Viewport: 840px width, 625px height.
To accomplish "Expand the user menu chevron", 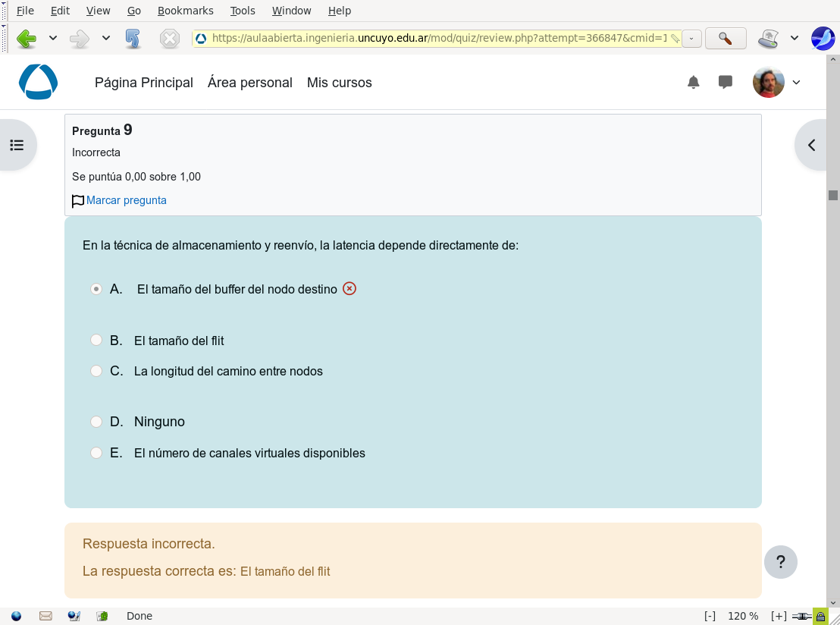I will [797, 83].
